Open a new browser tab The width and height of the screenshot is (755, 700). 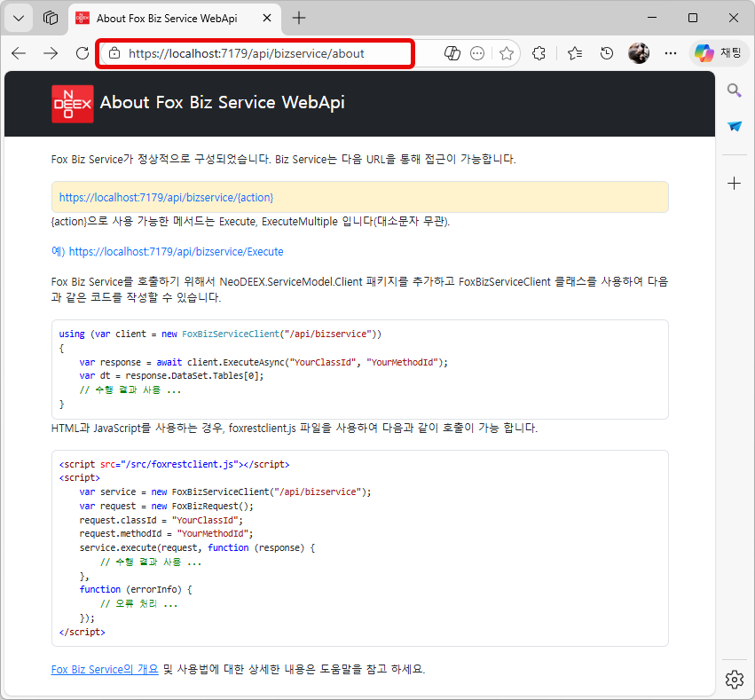(299, 19)
